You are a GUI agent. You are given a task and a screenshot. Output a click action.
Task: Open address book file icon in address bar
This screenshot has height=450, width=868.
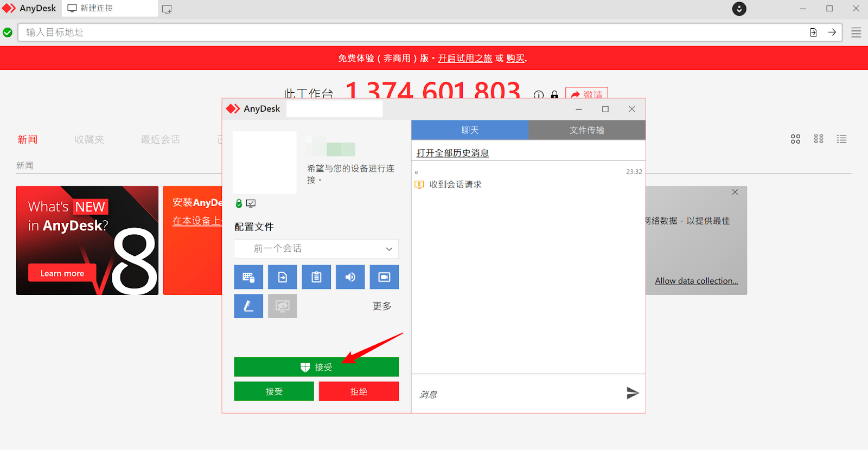tap(813, 33)
